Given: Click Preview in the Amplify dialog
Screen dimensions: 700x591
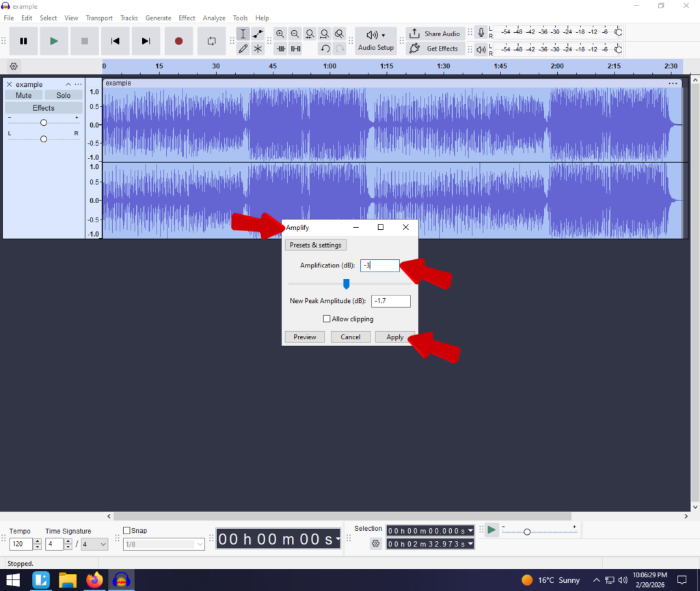Looking at the screenshot, I should click(305, 337).
